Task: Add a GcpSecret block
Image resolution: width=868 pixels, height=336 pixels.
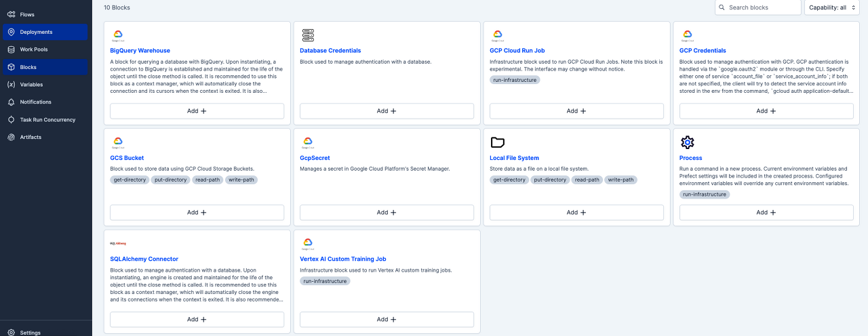Action: tap(387, 213)
